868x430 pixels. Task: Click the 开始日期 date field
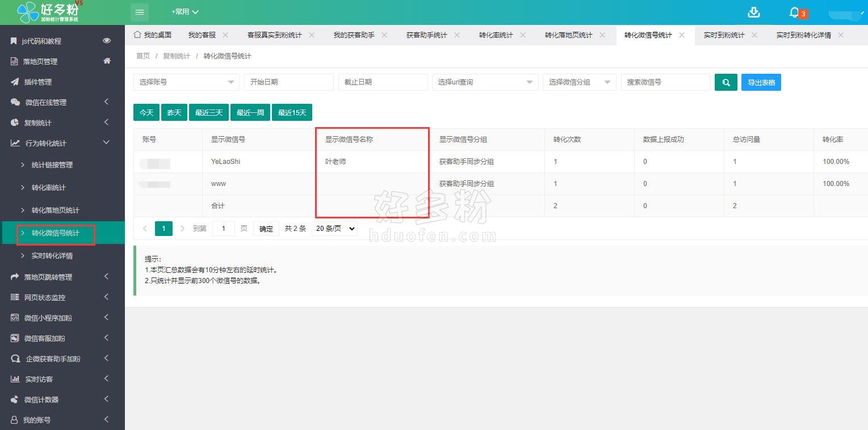point(289,82)
